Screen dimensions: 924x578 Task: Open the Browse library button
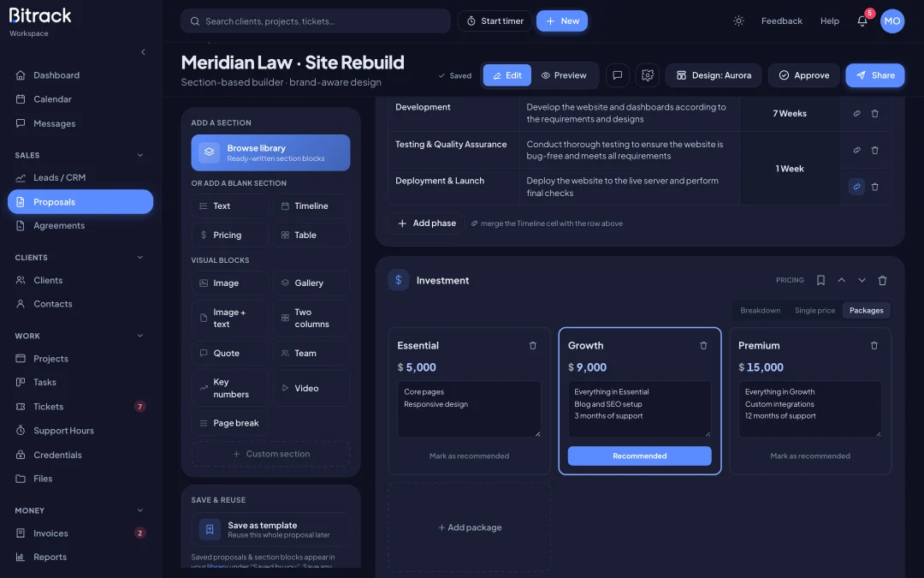(270, 152)
